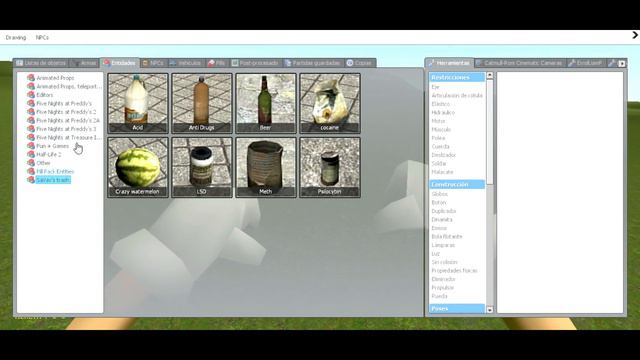Select the Elástico tool
This screenshot has width=640, height=360.
[441, 104]
